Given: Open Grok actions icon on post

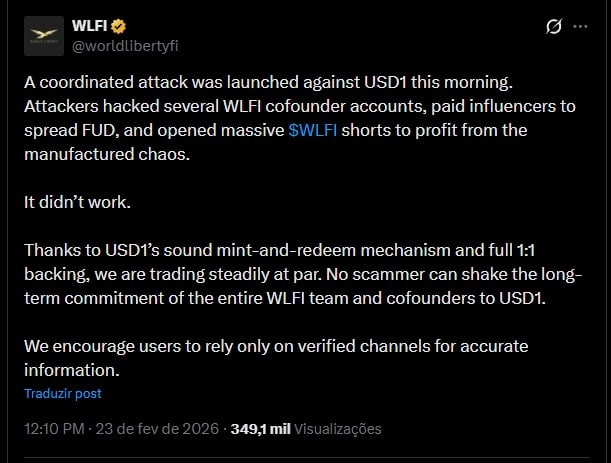Looking at the screenshot, I should (x=553, y=27).
